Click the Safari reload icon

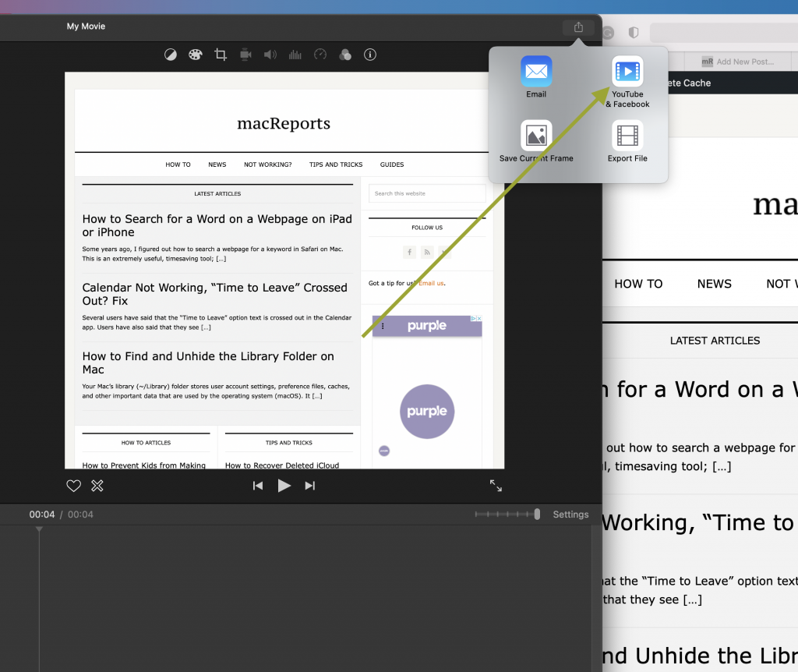(x=608, y=33)
